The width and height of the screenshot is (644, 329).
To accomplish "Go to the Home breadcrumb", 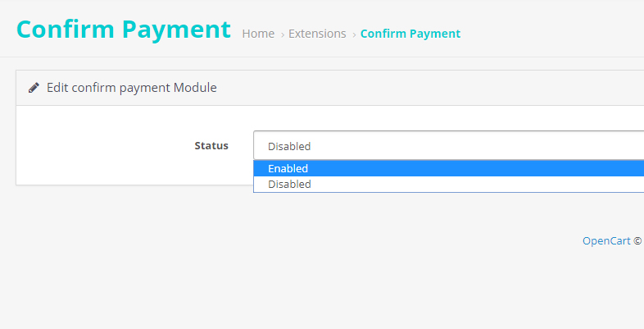I will click(258, 34).
